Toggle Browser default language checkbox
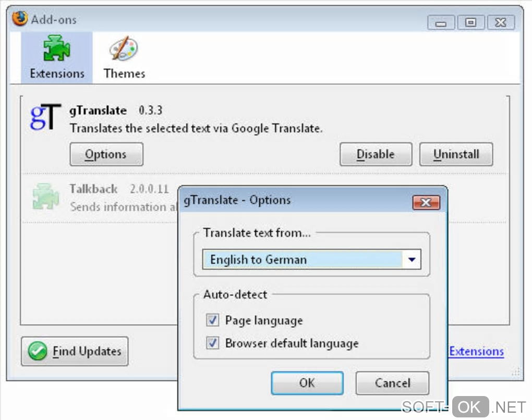Image resolution: width=532 pixels, height=420 pixels. [x=212, y=343]
